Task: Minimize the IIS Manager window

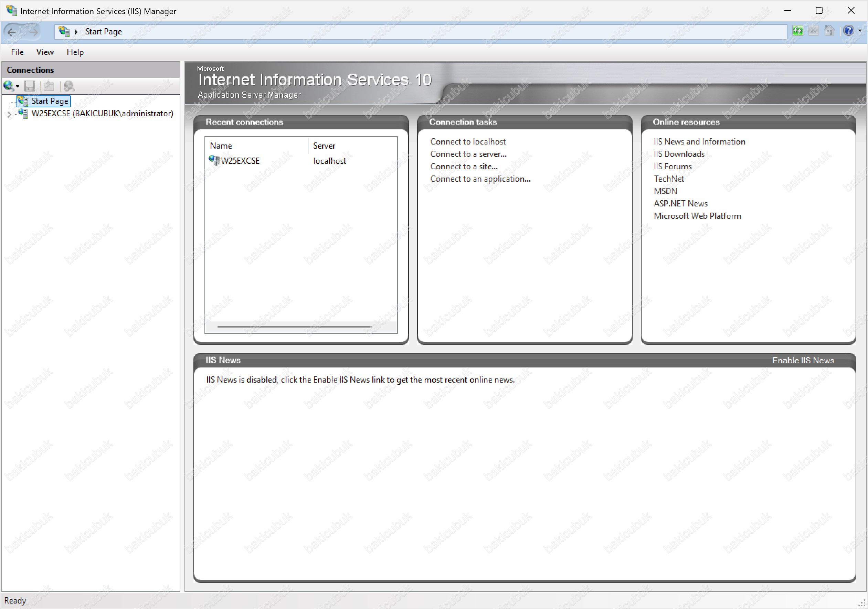Action: pyautogui.click(x=787, y=11)
